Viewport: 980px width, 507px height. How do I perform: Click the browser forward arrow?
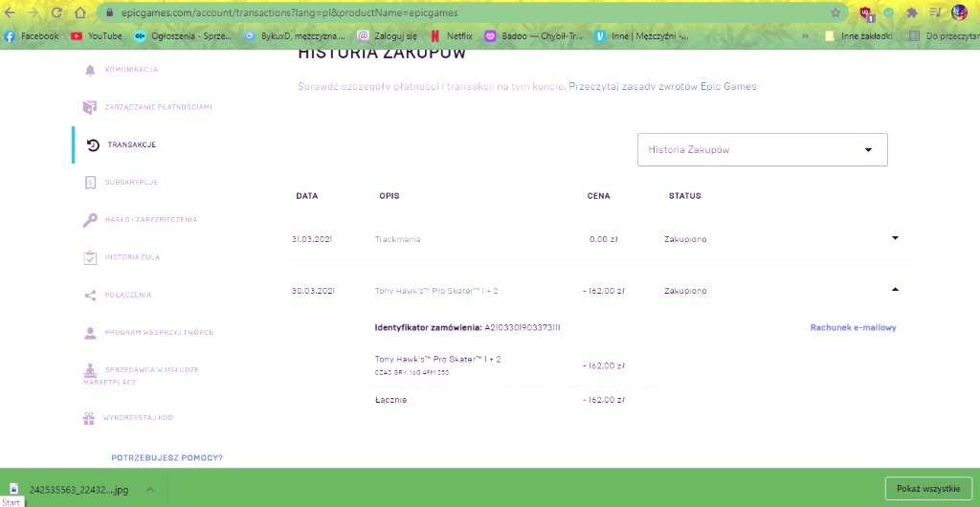pyautogui.click(x=33, y=11)
